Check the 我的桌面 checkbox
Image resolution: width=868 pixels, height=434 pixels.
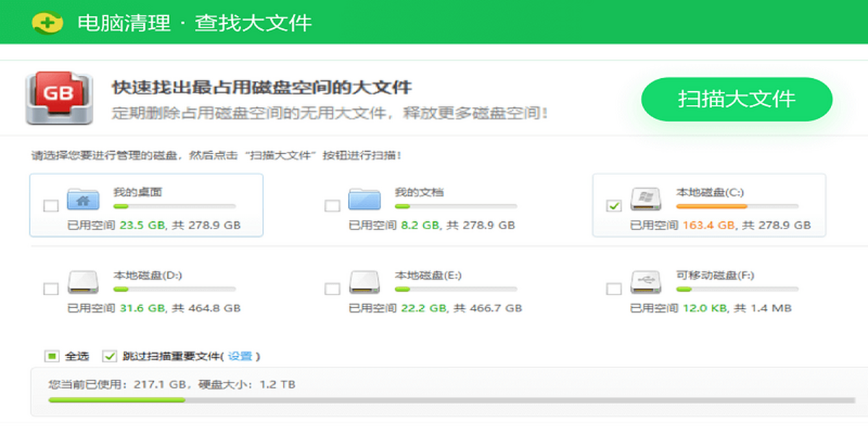pos(51,205)
